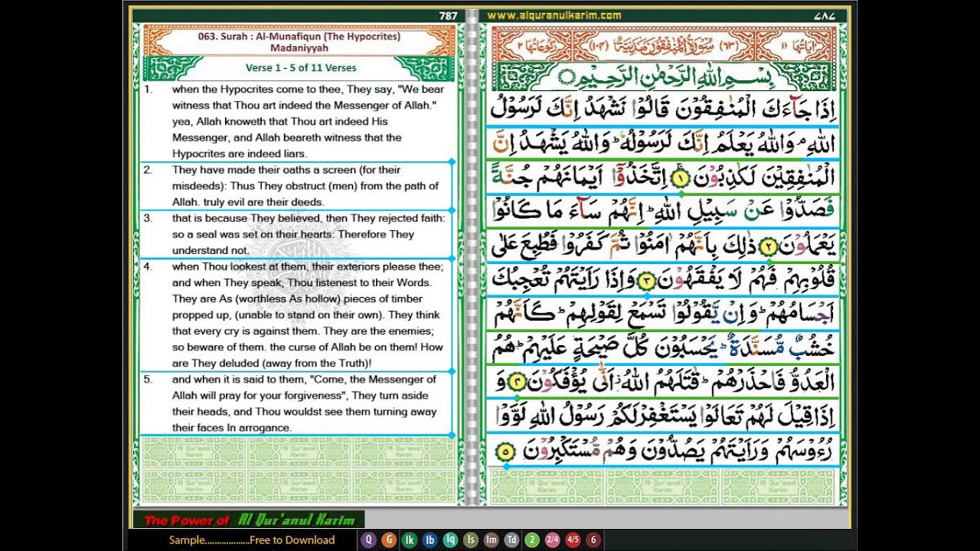This screenshot has height=551, width=980.
Task: Click the olive Is tajweed badge
Action: coord(471,540)
